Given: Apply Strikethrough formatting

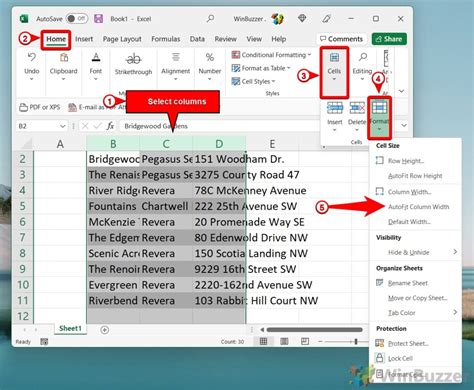Looking at the screenshot, I should (x=133, y=63).
